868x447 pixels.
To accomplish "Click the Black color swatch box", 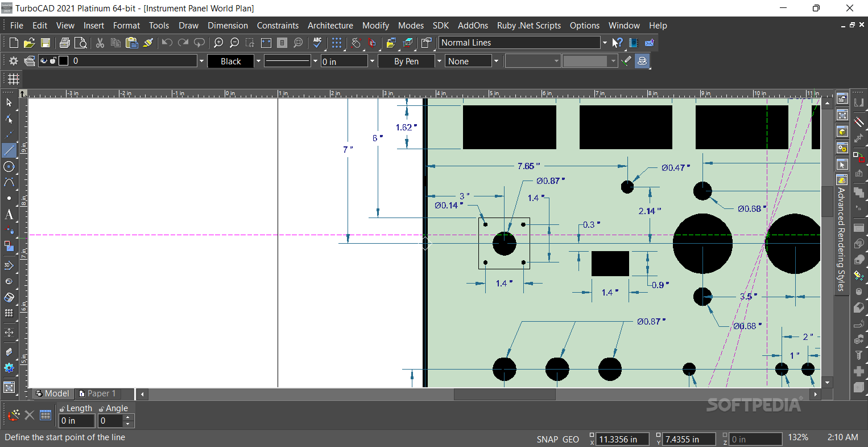I will point(230,61).
